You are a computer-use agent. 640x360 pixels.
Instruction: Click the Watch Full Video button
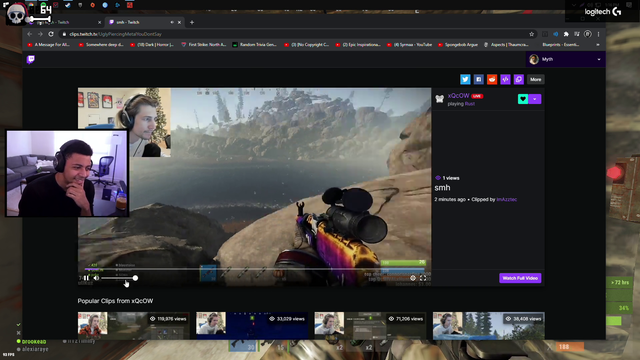click(520, 278)
